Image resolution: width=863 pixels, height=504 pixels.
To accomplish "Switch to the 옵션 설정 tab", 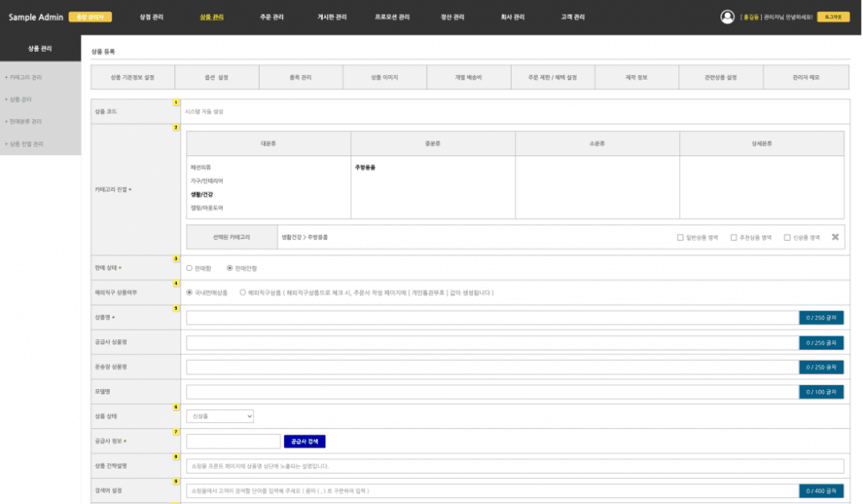I will tap(217, 76).
